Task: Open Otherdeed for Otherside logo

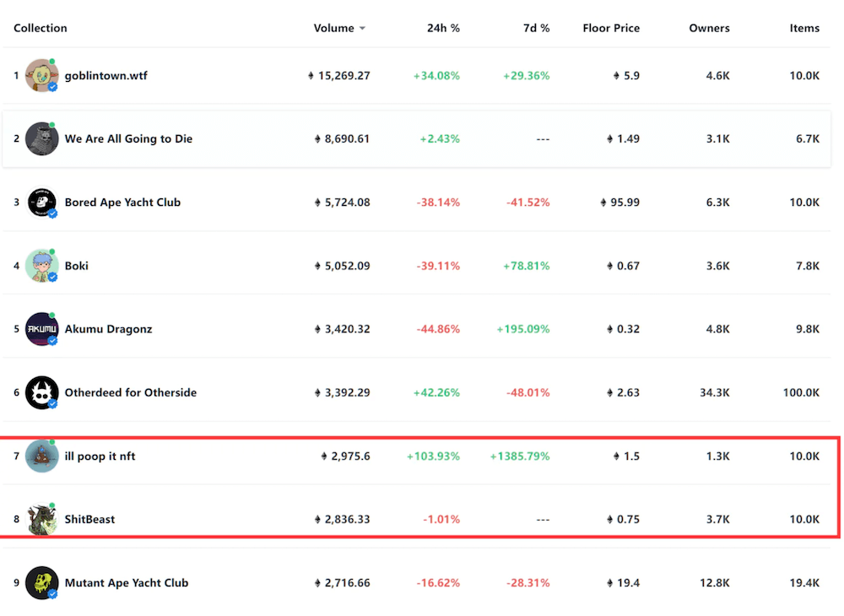Action: point(42,392)
